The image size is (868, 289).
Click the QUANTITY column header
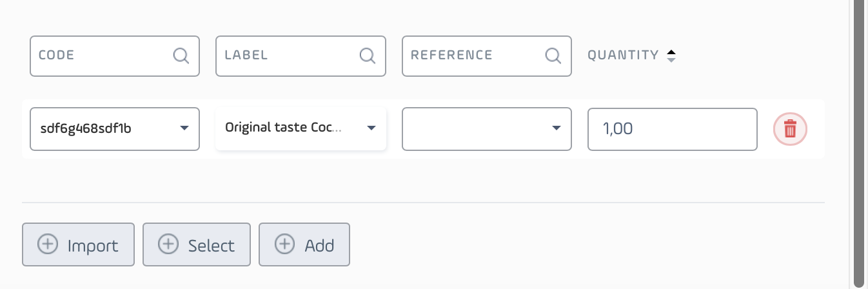coord(623,55)
